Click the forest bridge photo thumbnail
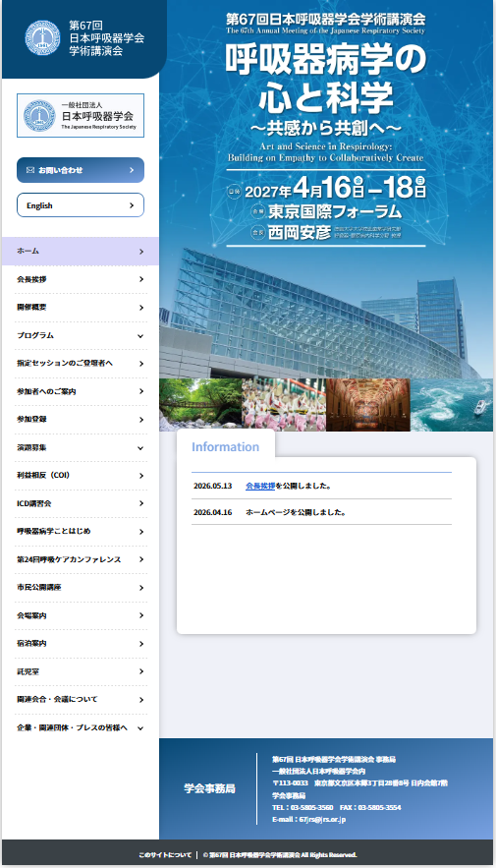496x868 pixels. coord(200,405)
